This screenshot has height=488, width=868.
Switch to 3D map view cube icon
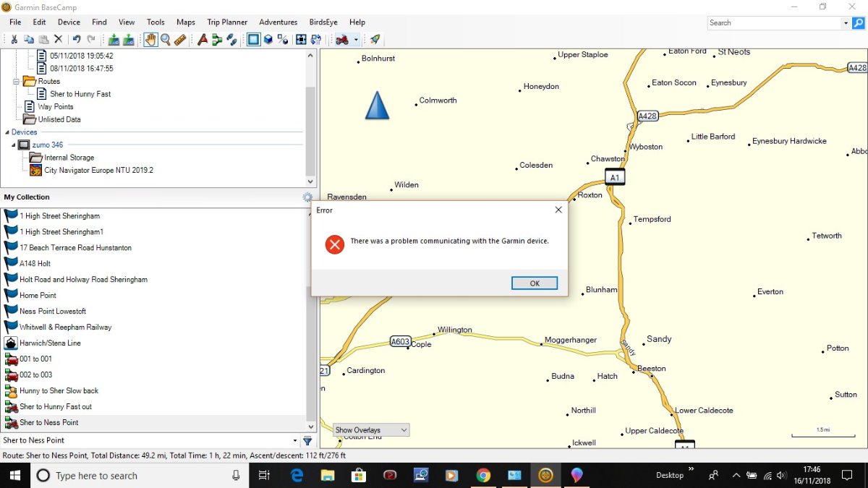pos(268,40)
